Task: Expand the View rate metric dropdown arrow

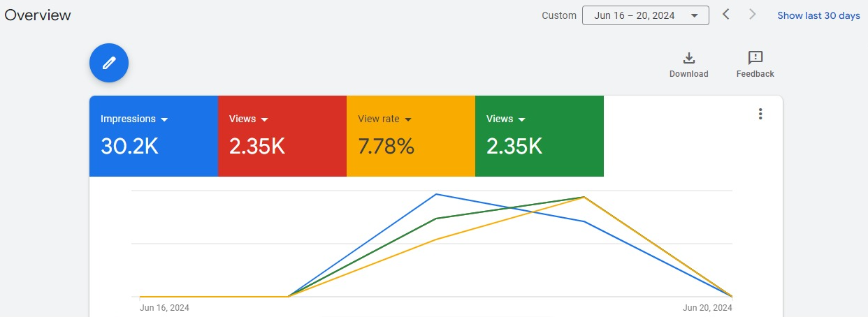Action: tap(408, 119)
